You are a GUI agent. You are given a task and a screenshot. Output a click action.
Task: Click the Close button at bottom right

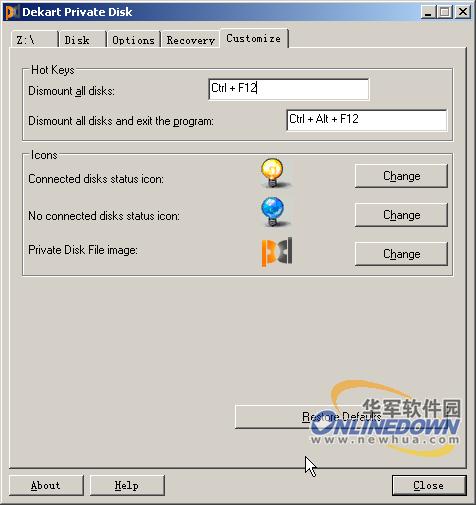[x=429, y=485]
